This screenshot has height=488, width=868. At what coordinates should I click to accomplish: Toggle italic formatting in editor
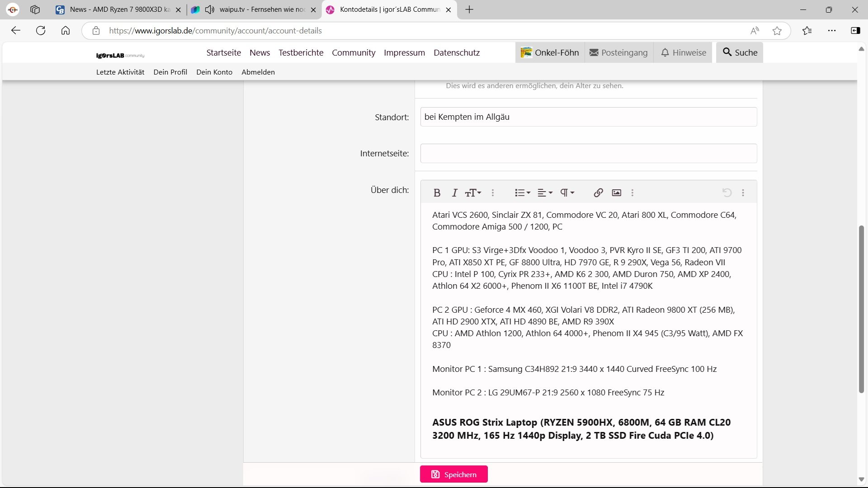tap(455, 193)
